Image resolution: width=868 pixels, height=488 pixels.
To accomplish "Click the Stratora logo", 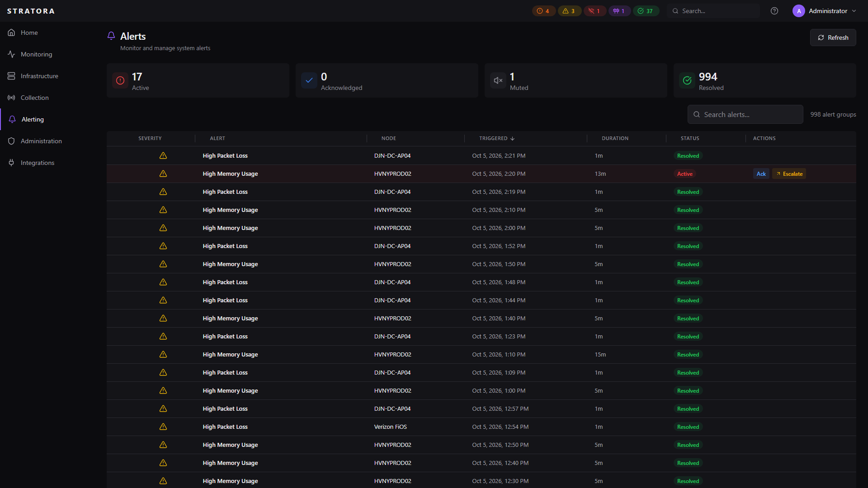I will tap(31, 11).
